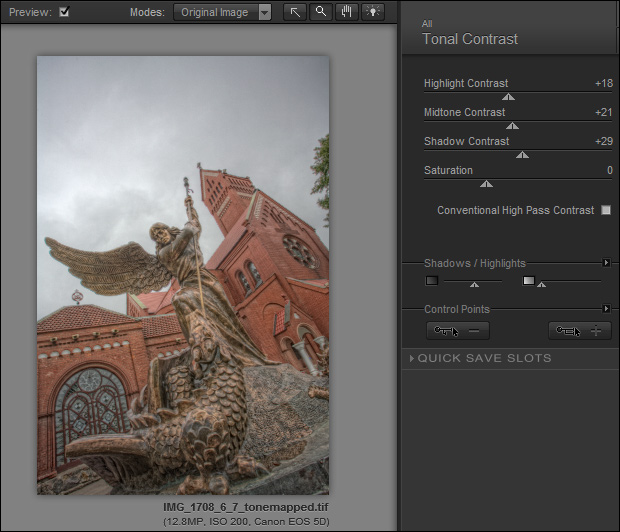This screenshot has height=532, width=620.
Task: Click the Tonal Contrast filter title
Action: pos(470,39)
